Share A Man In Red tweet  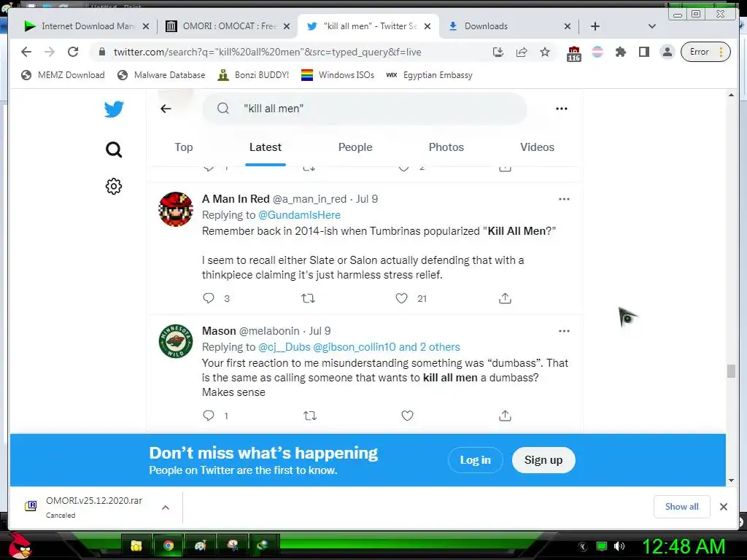click(505, 298)
